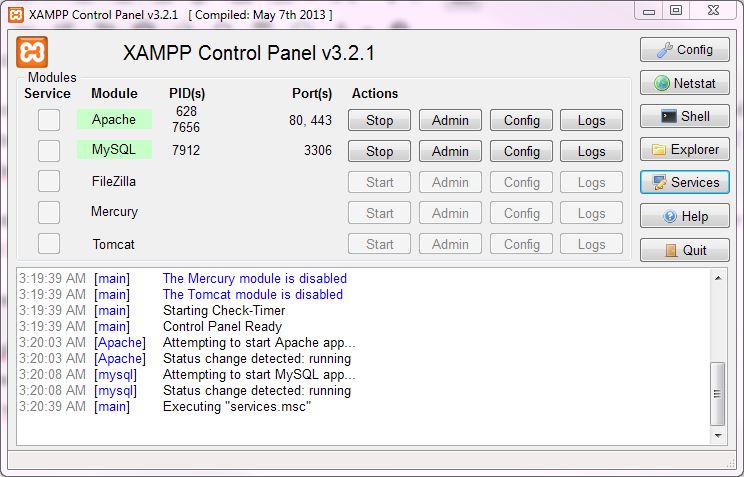Open the Shell terminal
This screenshot has width=744, height=477.
(684, 117)
